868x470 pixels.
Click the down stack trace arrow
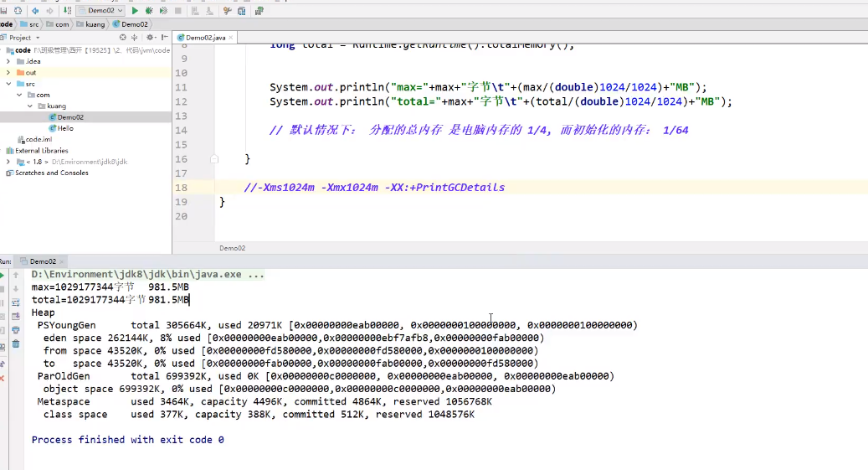tap(16, 289)
